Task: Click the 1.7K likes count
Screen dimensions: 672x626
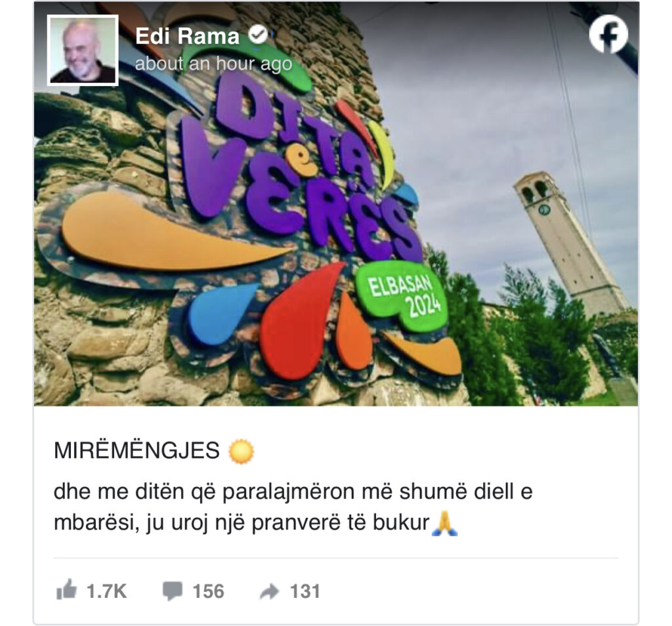Action: point(107,591)
